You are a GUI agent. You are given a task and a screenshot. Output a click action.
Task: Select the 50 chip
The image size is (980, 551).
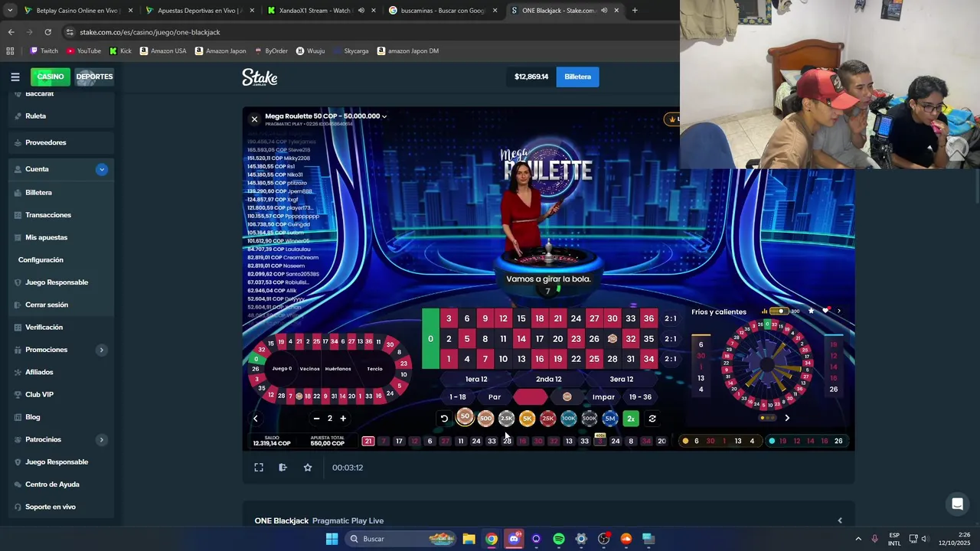(x=465, y=417)
